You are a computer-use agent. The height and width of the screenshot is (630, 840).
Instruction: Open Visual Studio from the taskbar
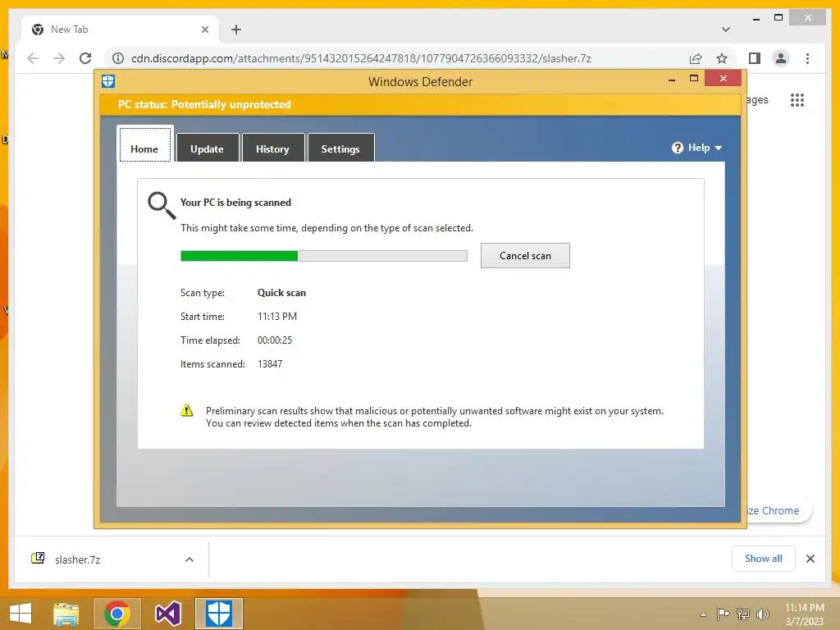(167, 614)
